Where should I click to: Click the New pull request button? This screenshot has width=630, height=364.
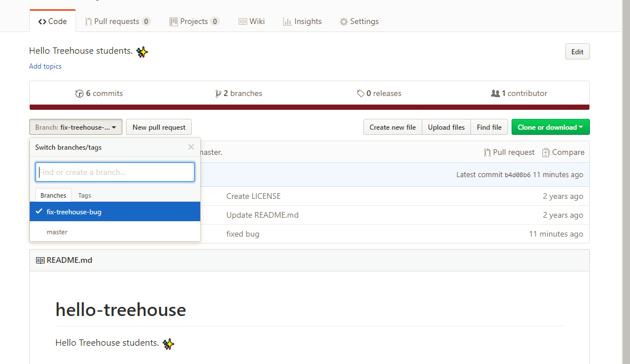click(159, 127)
